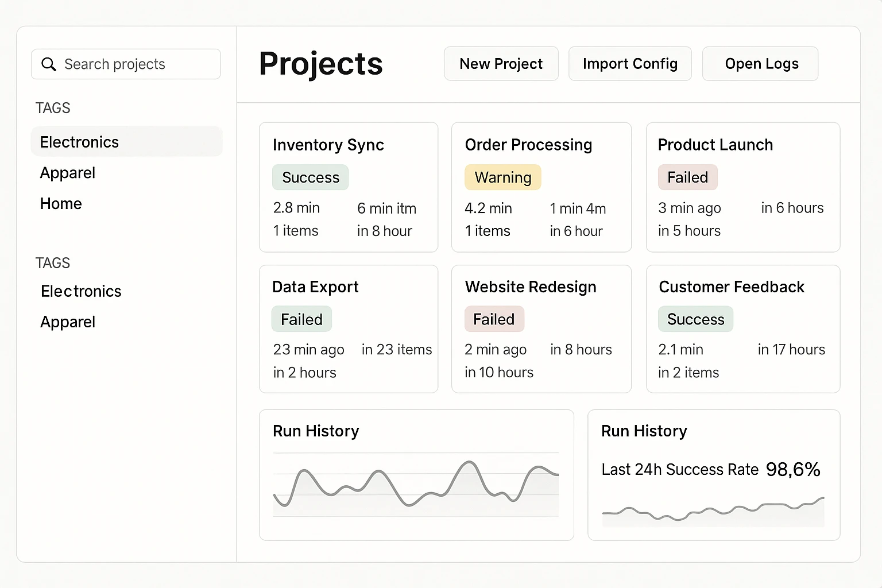
Task: Select Apparel in the second tags group
Action: [68, 322]
